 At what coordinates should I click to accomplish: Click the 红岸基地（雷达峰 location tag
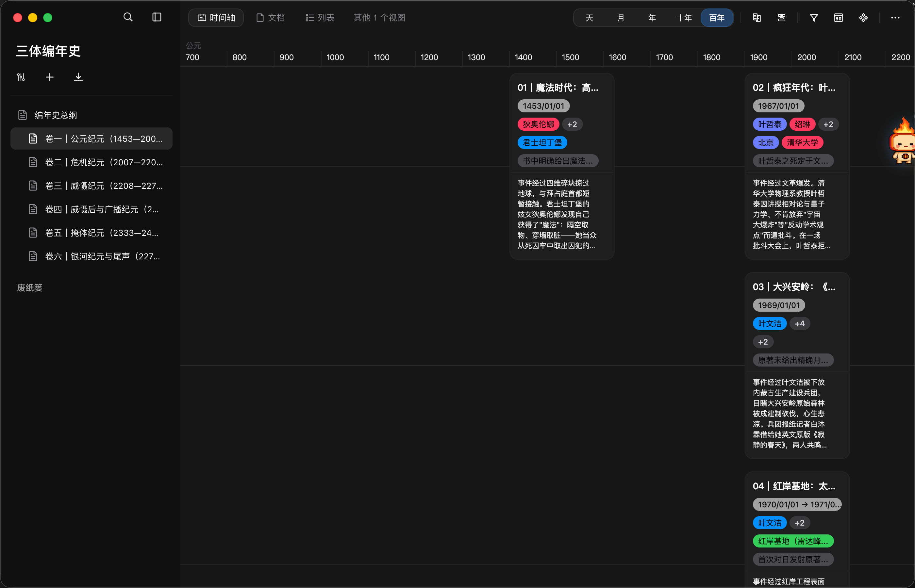click(793, 541)
